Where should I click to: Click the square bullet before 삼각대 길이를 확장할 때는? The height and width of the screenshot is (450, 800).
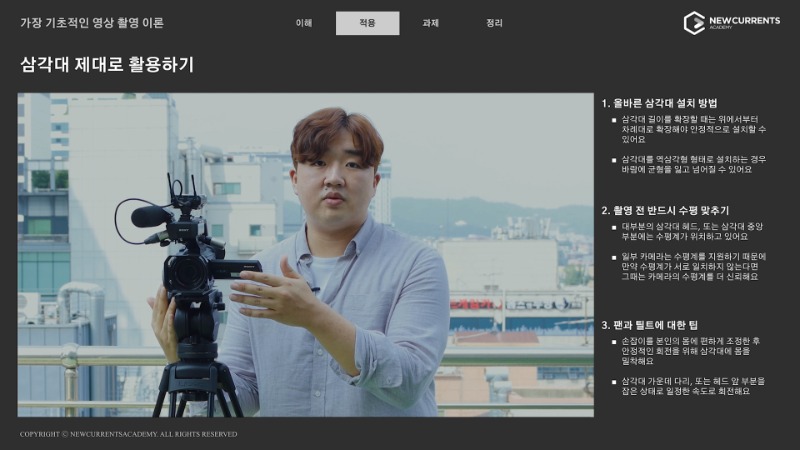pos(614,120)
